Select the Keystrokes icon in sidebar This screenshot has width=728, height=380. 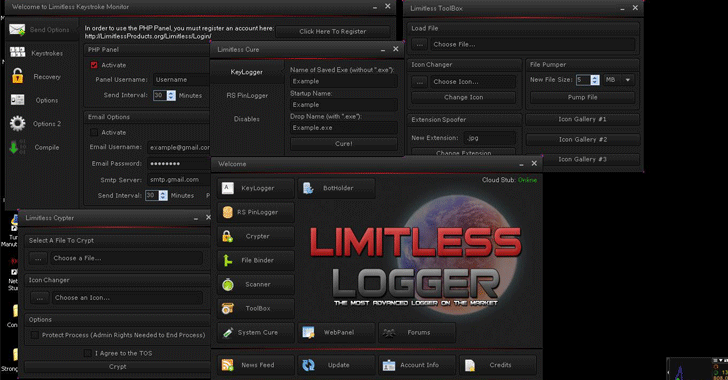tap(18, 52)
